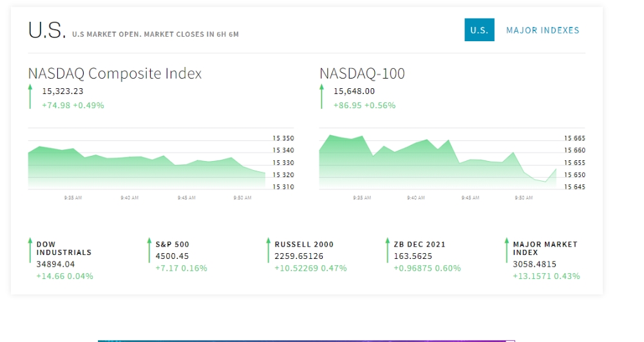Click the large U.S. section title
This screenshot has width=644, height=342.
46,30
